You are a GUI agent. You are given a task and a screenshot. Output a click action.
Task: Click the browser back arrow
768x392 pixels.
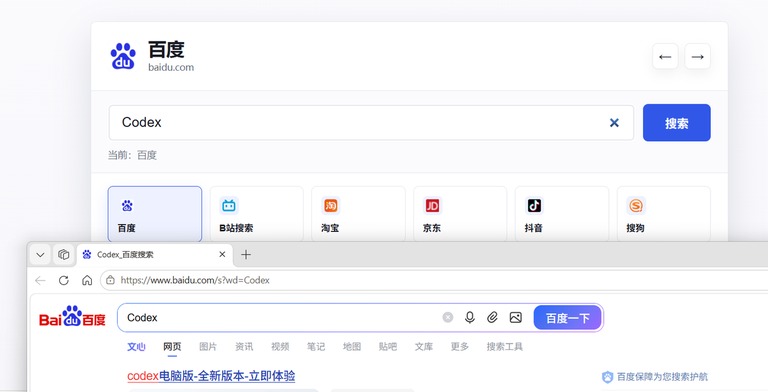pyautogui.click(x=40, y=280)
